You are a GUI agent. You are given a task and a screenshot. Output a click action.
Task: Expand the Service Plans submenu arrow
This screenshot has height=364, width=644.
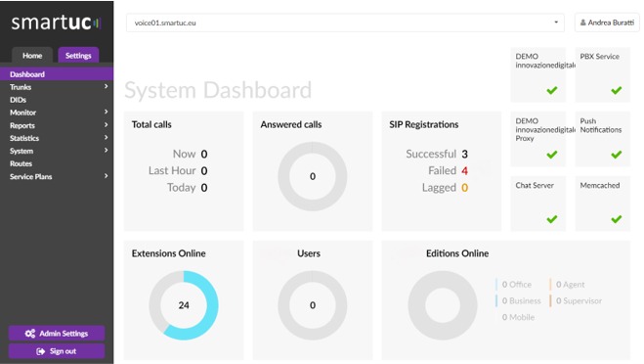tap(106, 175)
